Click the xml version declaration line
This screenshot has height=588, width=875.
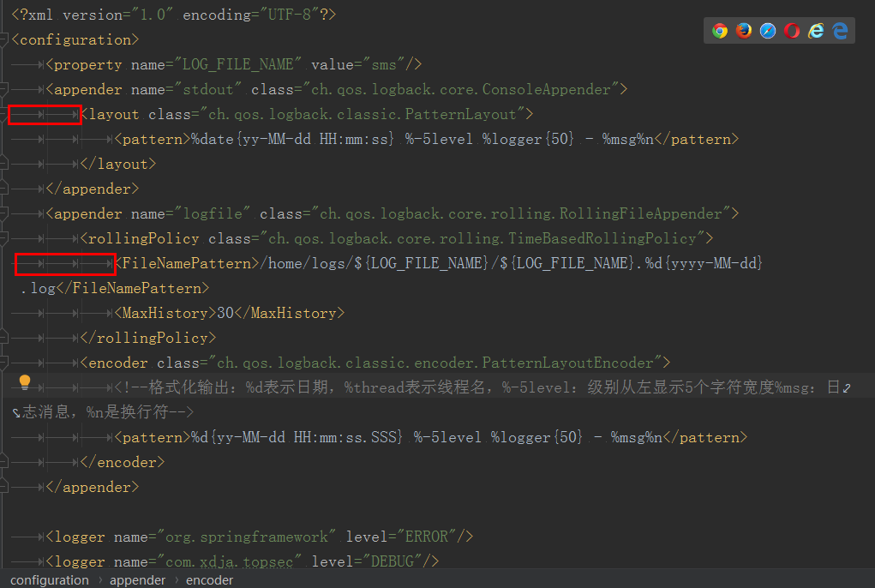pyautogui.click(x=174, y=15)
